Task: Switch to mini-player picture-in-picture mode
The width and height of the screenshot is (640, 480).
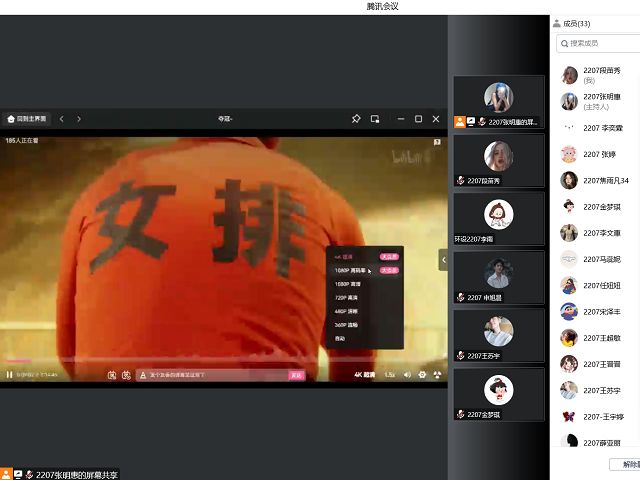Action: (x=375, y=119)
